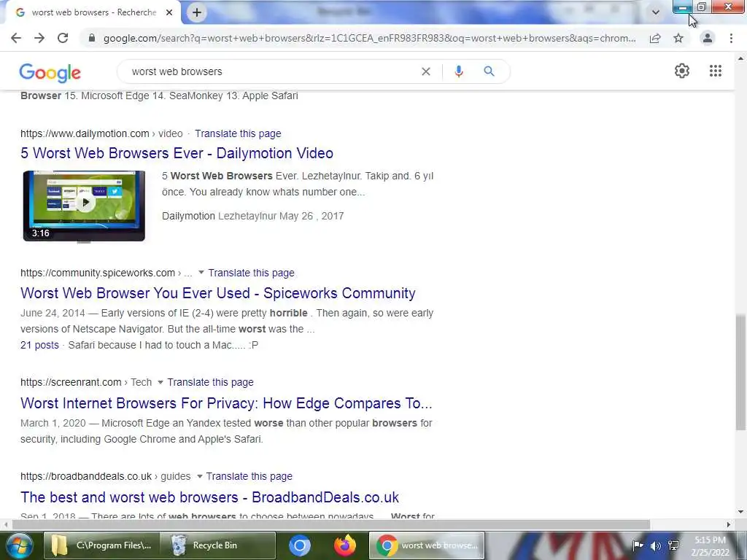Submit search with the magnifier icon
The width and height of the screenshot is (747, 560).
489,71
